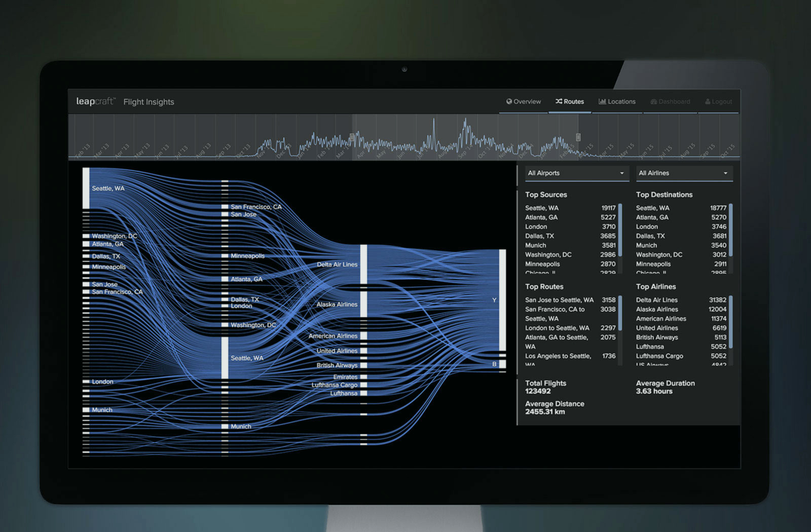
Task: Click the Top Airlines list scrollbar
Action: tap(730, 322)
